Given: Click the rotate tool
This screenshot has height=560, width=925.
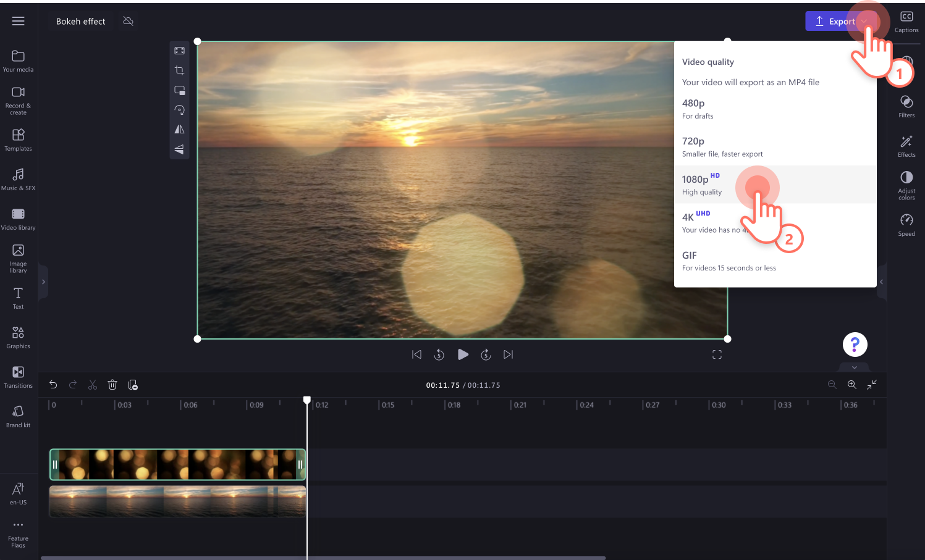Looking at the screenshot, I should pyautogui.click(x=180, y=110).
